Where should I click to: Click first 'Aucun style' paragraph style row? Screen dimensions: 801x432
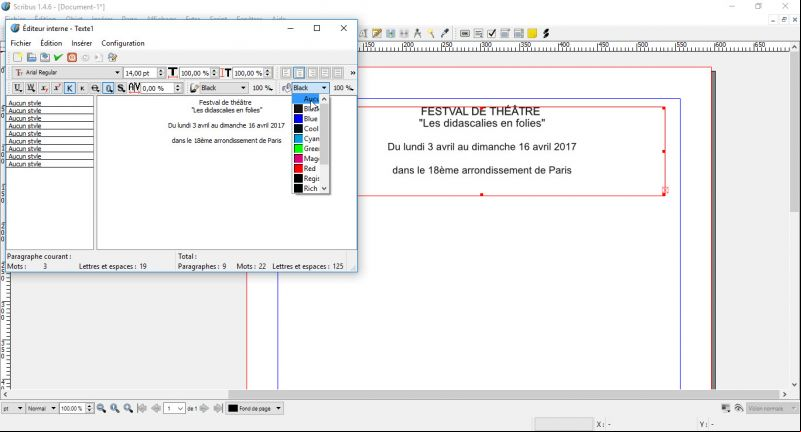(x=50, y=103)
